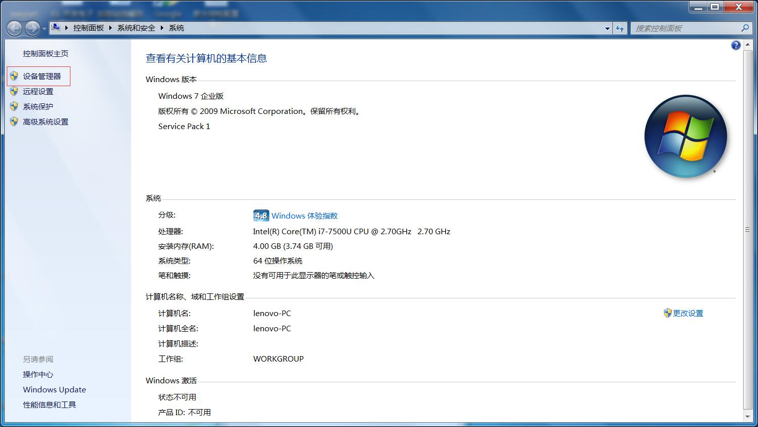Close the System window

click(738, 7)
